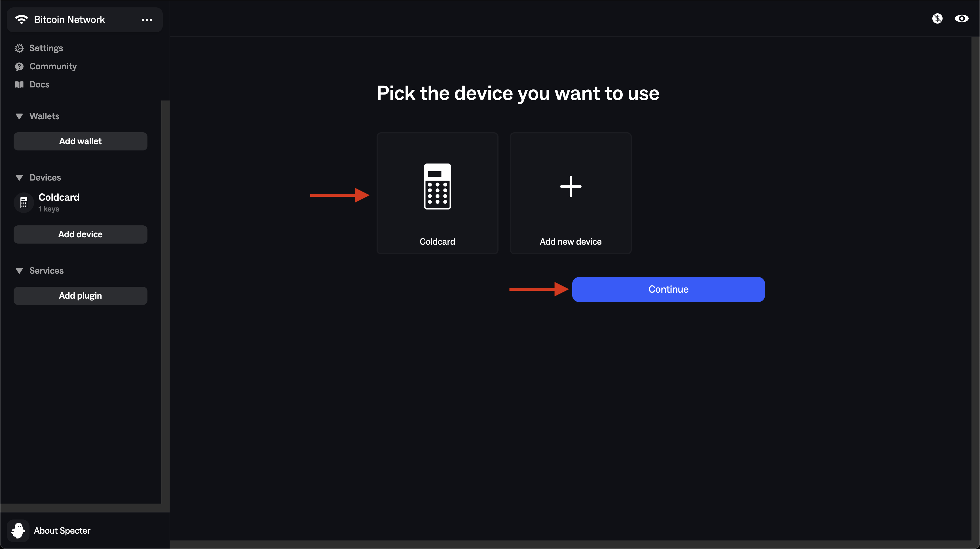Click the Community chat icon
The height and width of the screenshot is (549, 980).
point(19,67)
